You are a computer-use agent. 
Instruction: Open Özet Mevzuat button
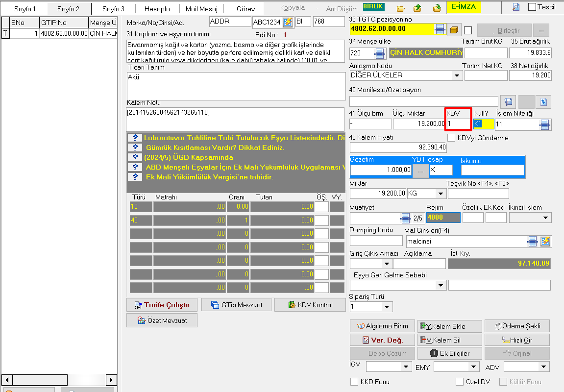coord(162,320)
